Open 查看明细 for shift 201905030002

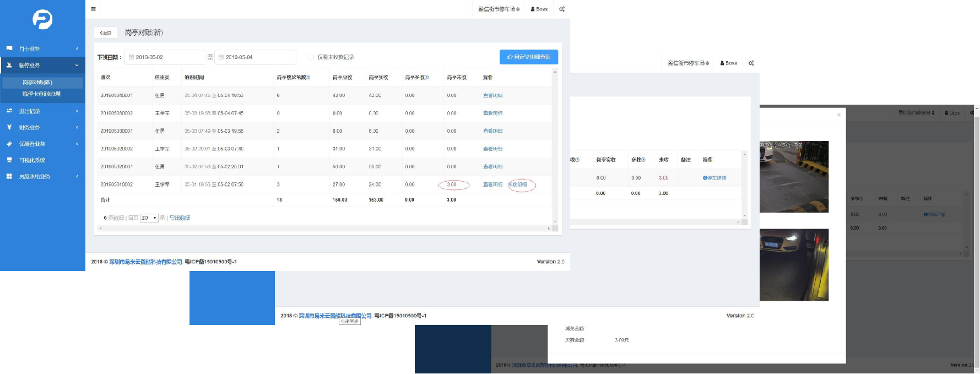(x=492, y=113)
